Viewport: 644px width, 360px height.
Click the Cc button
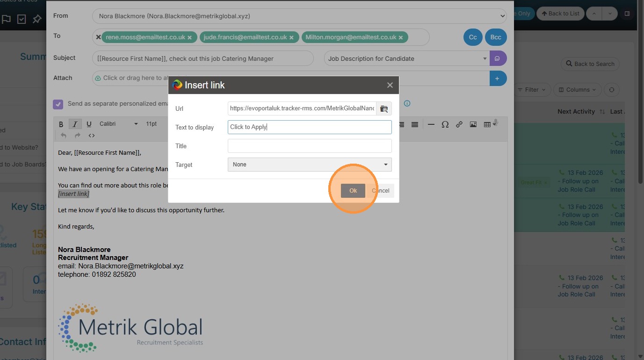pos(473,37)
